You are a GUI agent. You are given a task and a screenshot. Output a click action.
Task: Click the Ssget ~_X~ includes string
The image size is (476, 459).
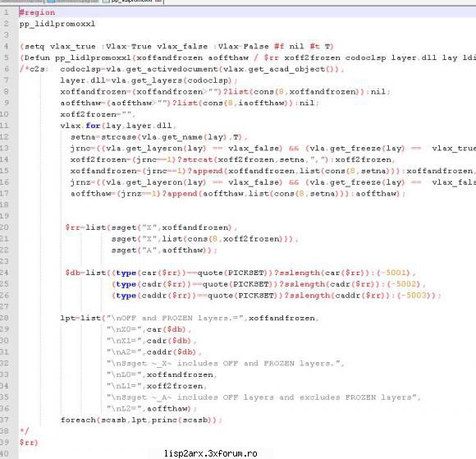pos(225,363)
